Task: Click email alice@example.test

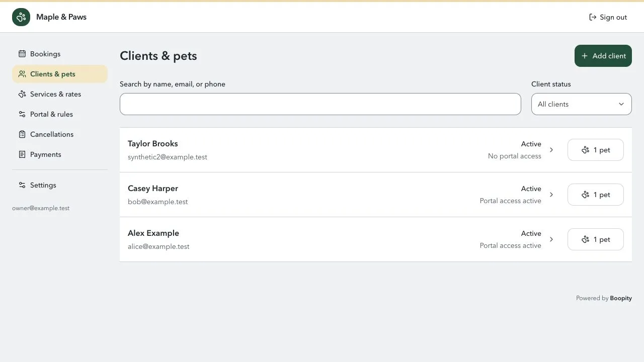Action: (158, 246)
